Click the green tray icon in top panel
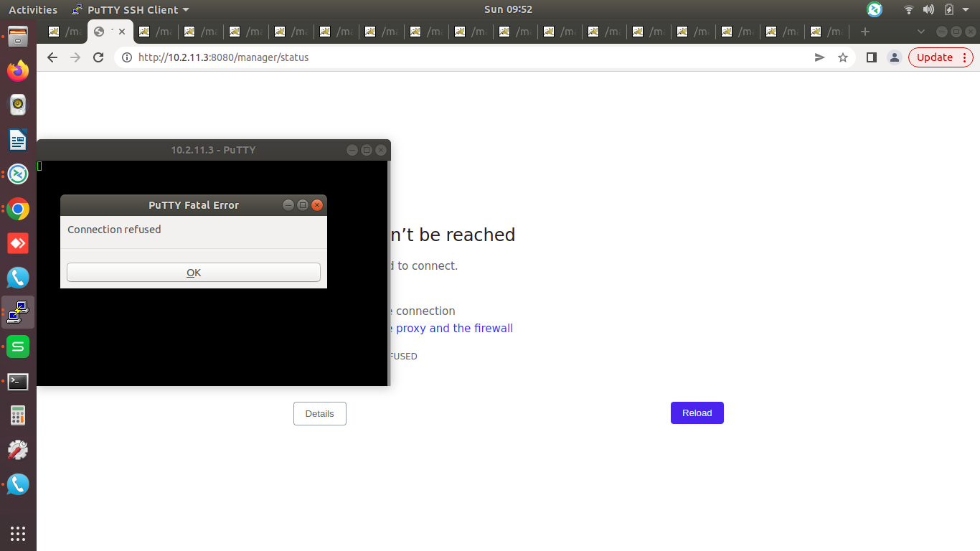The width and height of the screenshot is (980, 551). tap(875, 9)
